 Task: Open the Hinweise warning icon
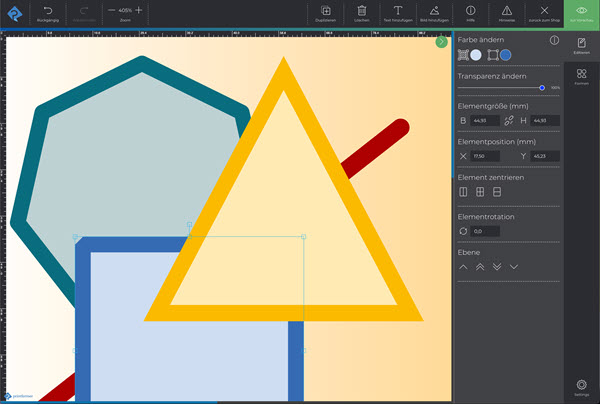pyautogui.click(x=507, y=14)
